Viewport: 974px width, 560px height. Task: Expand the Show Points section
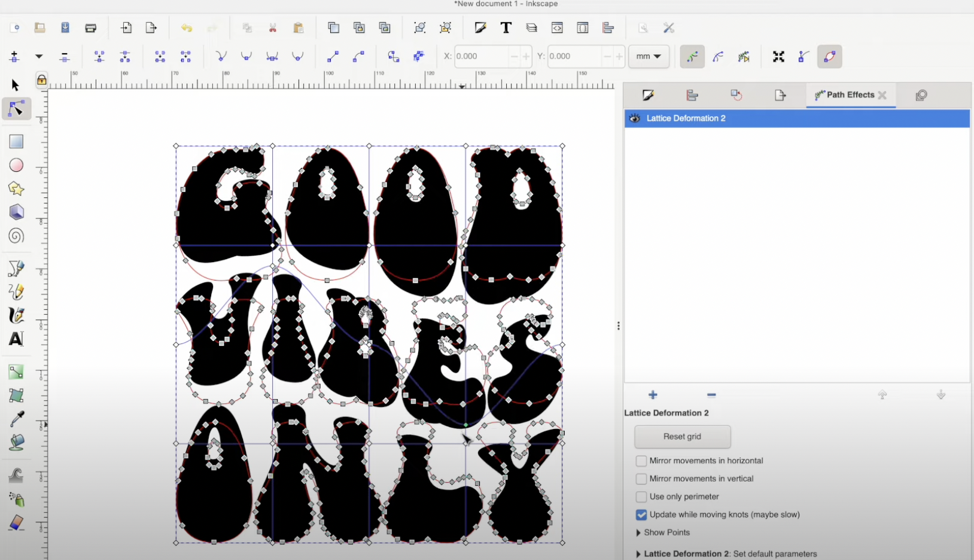point(639,532)
